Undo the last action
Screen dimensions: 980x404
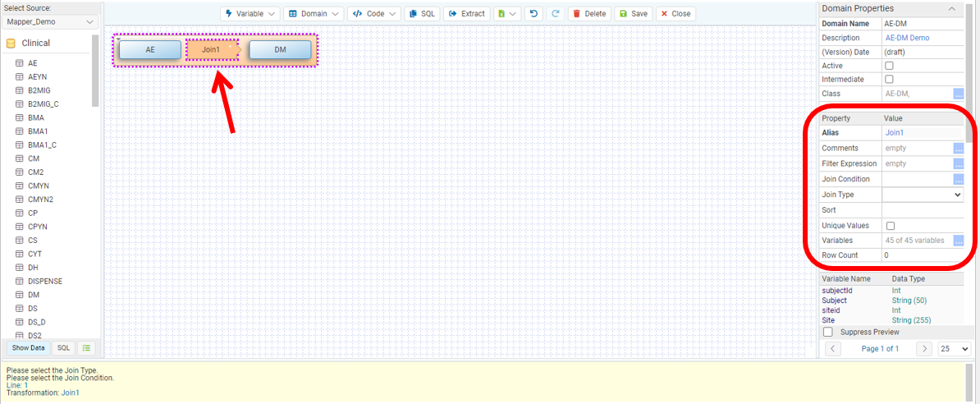(534, 14)
